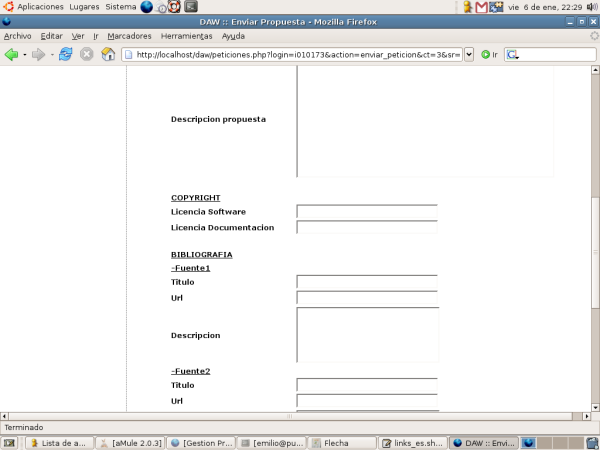Click the blue star tray icon
Screen dimensions: 600x450
point(496,7)
